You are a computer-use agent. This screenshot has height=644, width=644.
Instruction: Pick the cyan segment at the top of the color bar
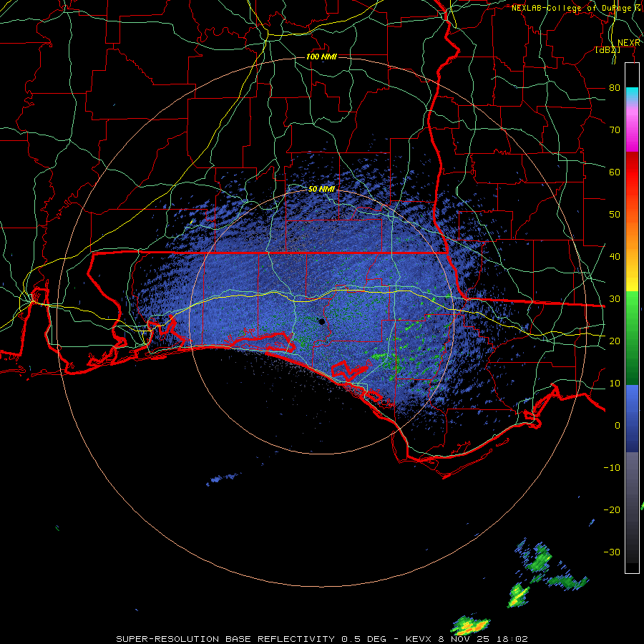[632, 94]
